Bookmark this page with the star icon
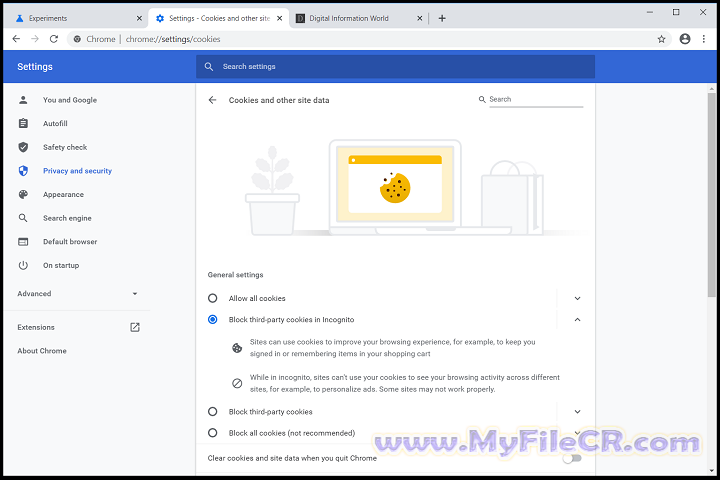This screenshot has height=480, width=720. pos(661,39)
